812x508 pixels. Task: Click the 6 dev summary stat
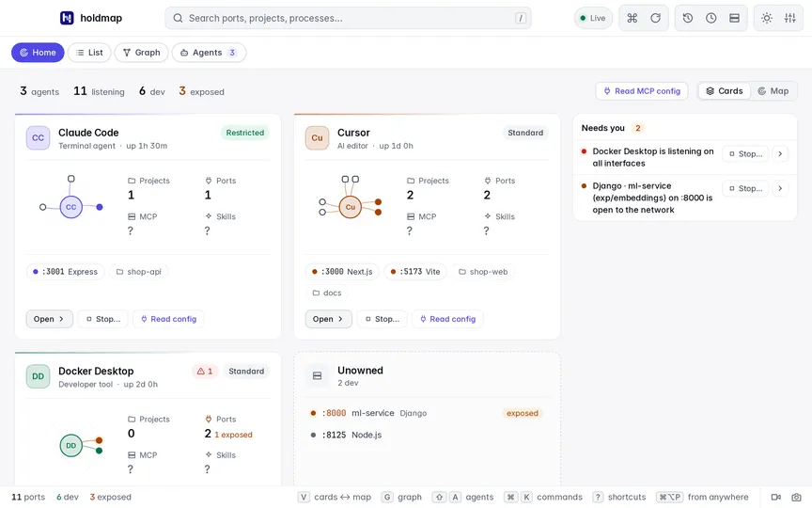pyautogui.click(x=151, y=92)
